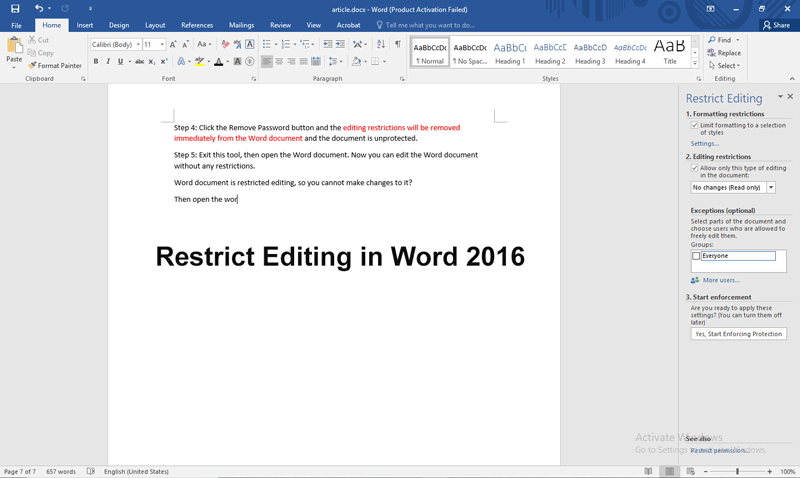Viewport: 800px width, 478px height.
Task: Open the Change Case dropdown
Action: [x=204, y=44]
